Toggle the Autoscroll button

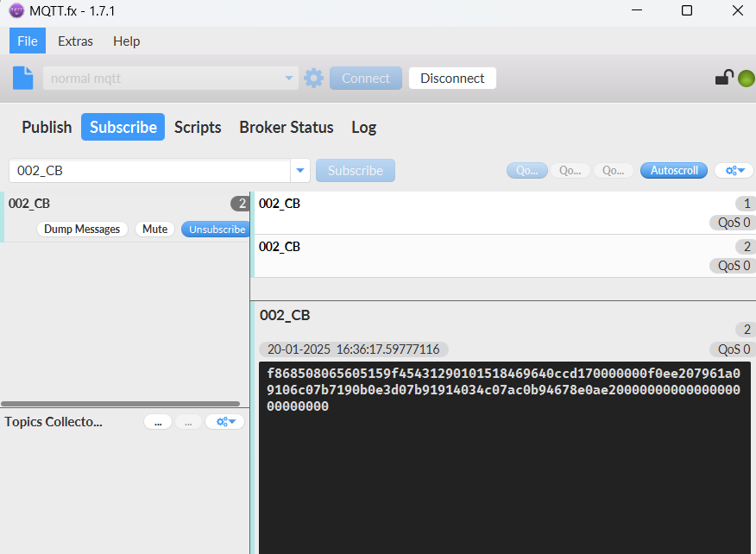click(673, 170)
